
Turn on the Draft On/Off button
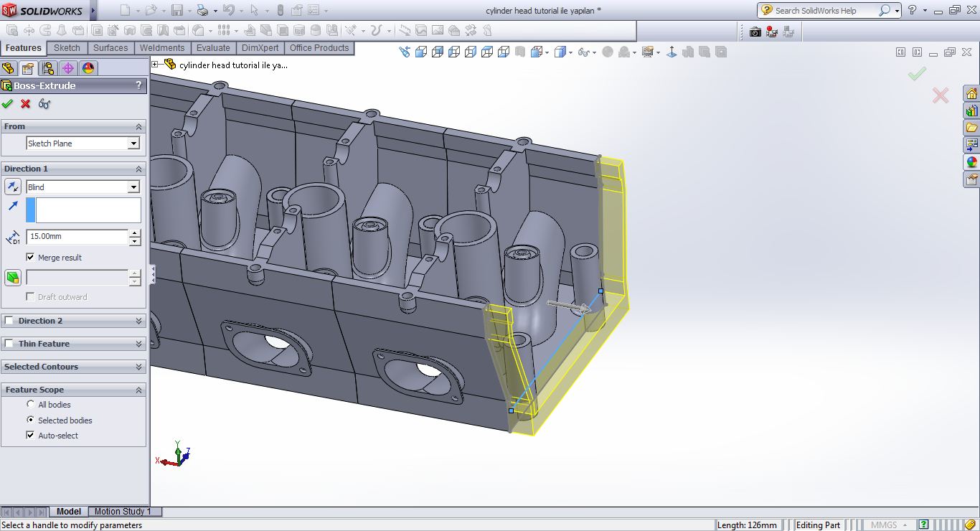coord(12,278)
